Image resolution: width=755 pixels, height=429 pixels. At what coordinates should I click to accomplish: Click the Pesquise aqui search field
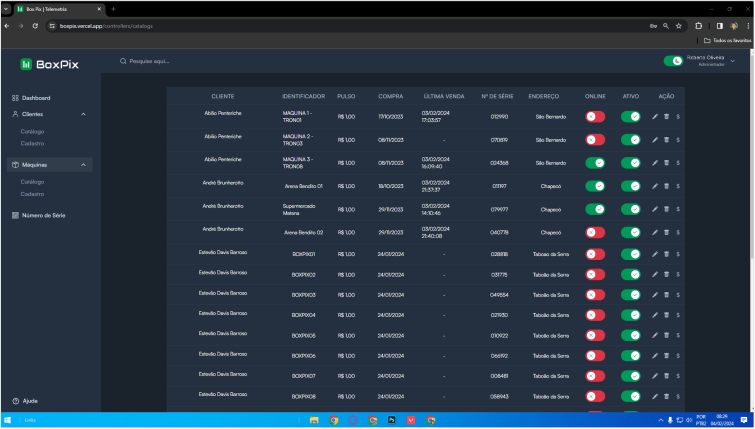200,61
